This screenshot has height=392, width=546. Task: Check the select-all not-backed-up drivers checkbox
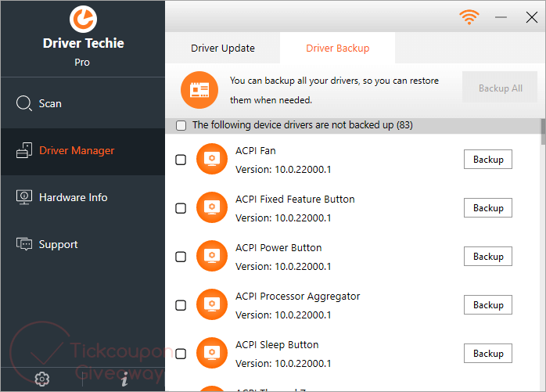coord(181,125)
